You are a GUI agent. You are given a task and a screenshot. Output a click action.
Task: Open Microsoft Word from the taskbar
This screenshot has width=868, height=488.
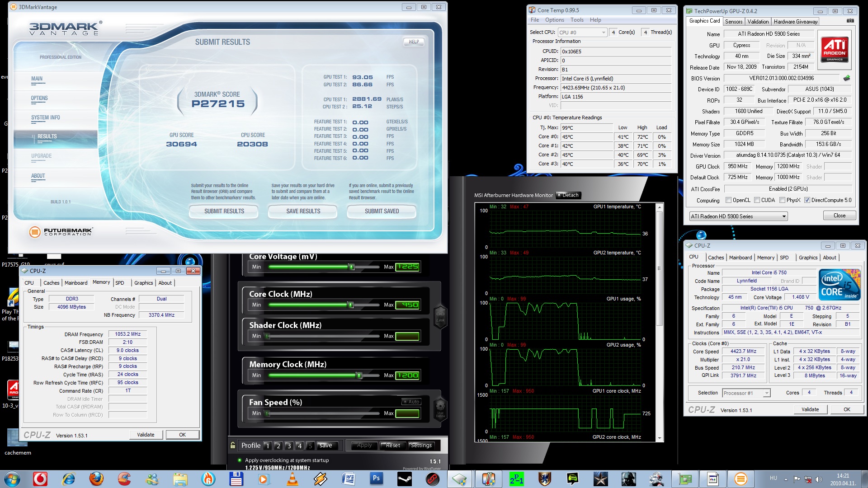pyautogui.click(x=348, y=479)
